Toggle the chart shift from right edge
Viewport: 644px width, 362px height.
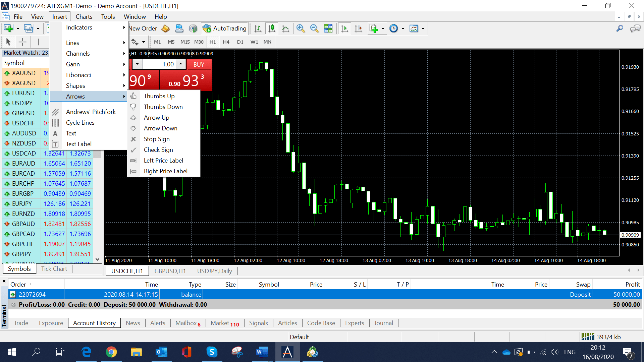(358, 28)
